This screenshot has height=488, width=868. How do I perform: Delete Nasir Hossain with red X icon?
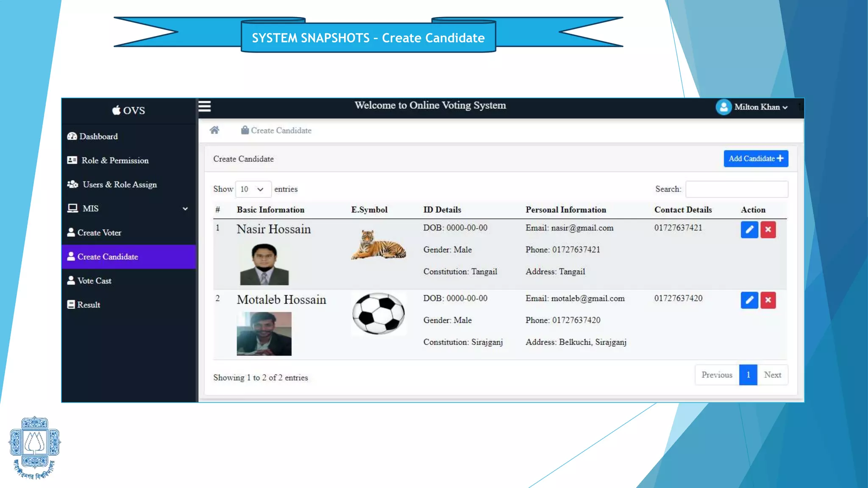tap(768, 230)
